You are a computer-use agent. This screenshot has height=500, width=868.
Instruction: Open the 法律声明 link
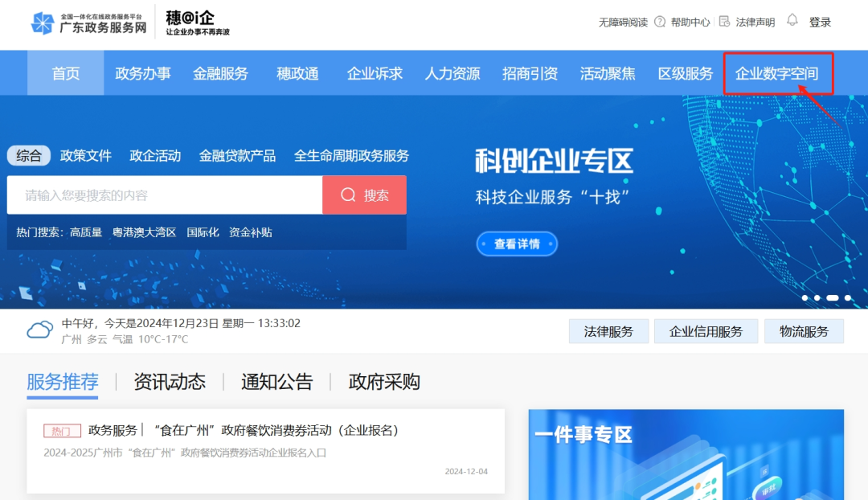755,23
